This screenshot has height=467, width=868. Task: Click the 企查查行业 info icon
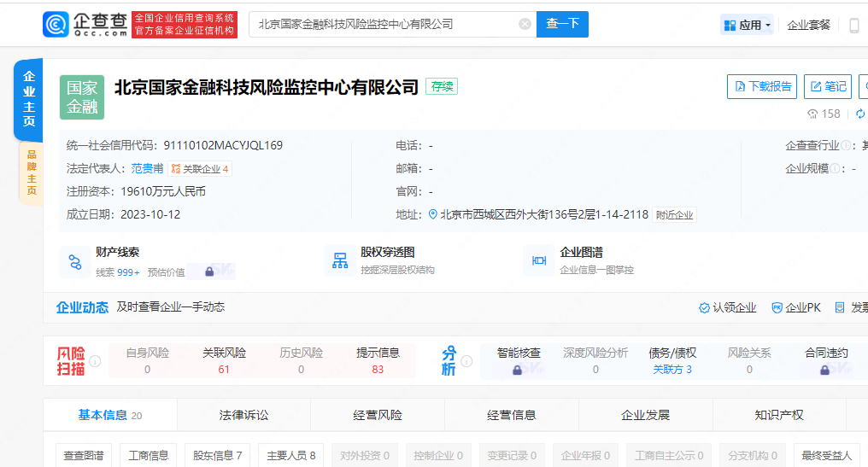(846, 145)
